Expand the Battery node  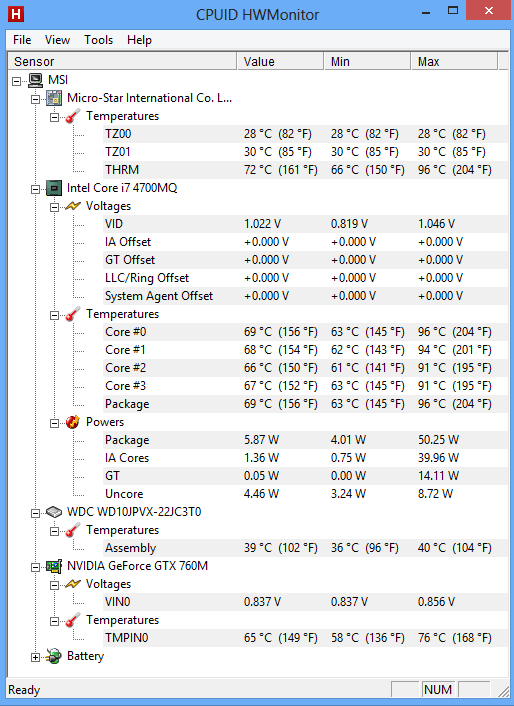(35, 658)
